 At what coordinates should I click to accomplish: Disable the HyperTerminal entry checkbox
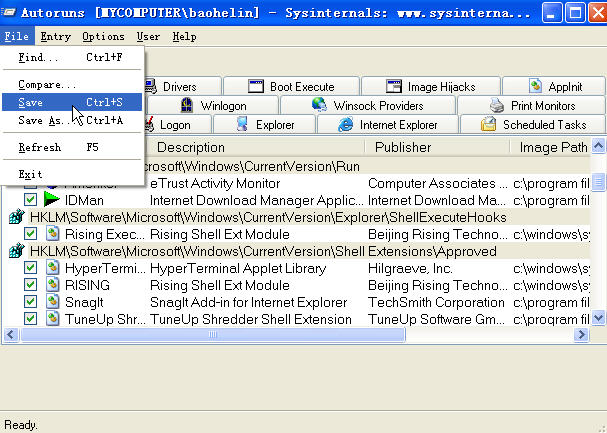click(x=31, y=268)
